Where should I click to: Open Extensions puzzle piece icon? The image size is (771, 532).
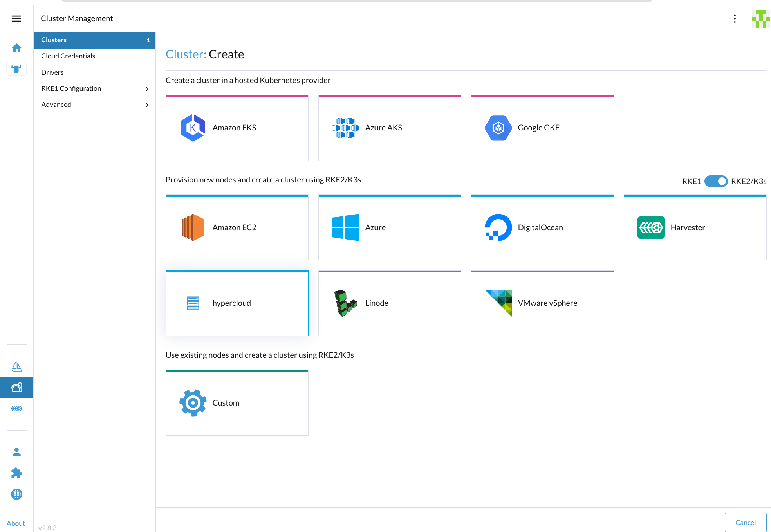tap(16, 473)
